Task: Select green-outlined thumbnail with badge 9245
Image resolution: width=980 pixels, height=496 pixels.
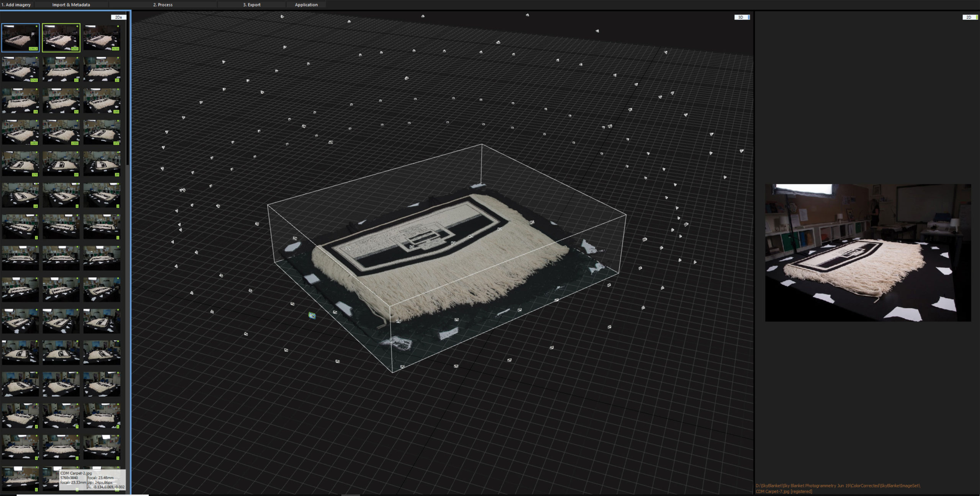Action: (x=61, y=38)
